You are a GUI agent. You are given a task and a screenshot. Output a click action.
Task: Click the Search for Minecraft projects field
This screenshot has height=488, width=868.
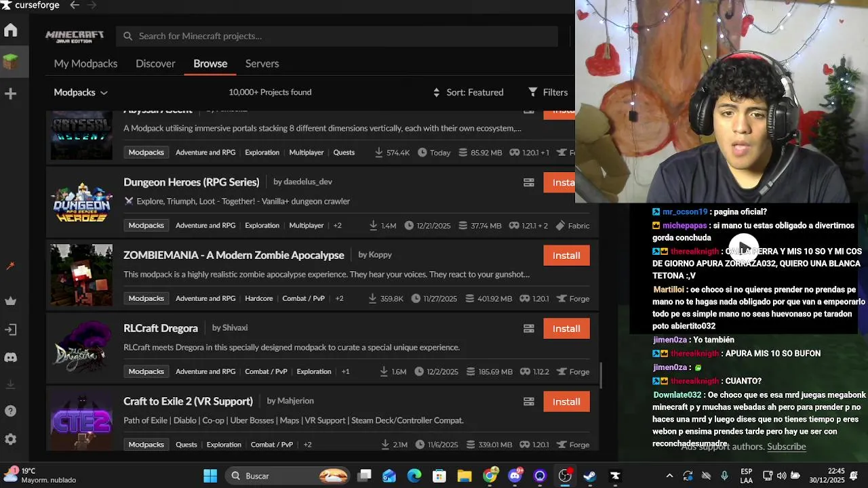tap(337, 36)
